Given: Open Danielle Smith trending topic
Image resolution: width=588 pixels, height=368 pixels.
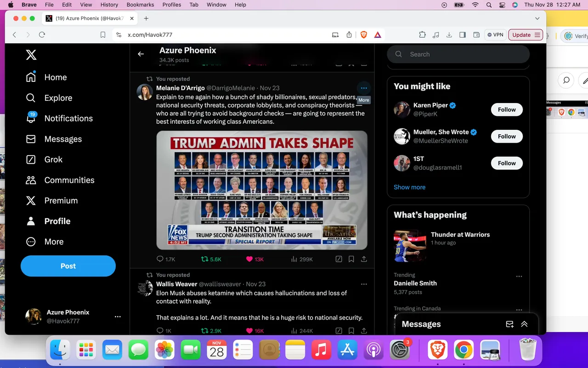Looking at the screenshot, I should (415, 283).
